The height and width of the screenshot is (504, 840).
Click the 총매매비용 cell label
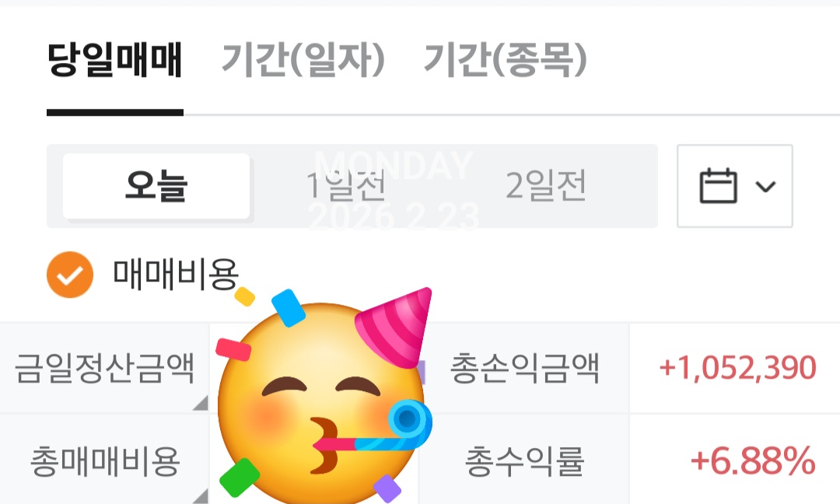104,462
